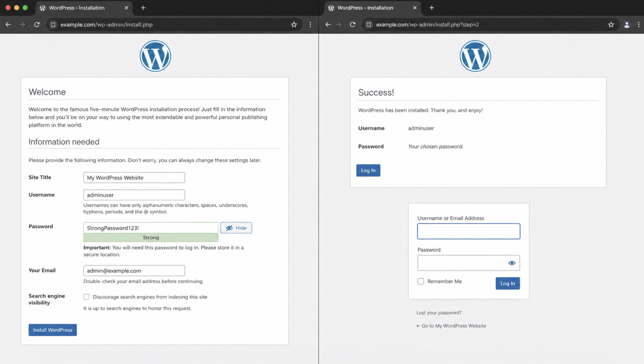Open new tab in left browser window
Viewport: 644px width, 364px height.
pos(143,8)
